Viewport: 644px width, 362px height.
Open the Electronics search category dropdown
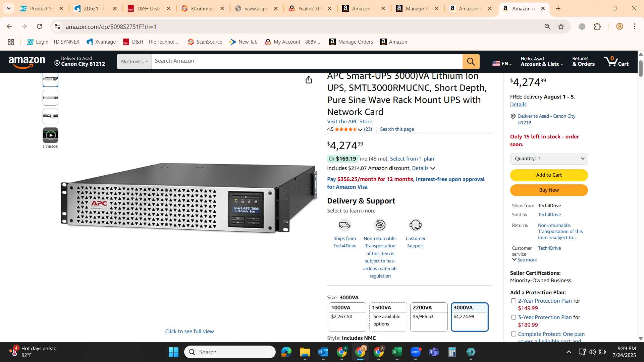tap(134, 62)
